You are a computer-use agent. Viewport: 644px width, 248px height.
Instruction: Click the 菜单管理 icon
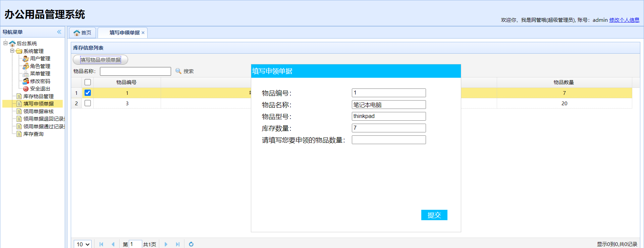[x=26, y=74]
